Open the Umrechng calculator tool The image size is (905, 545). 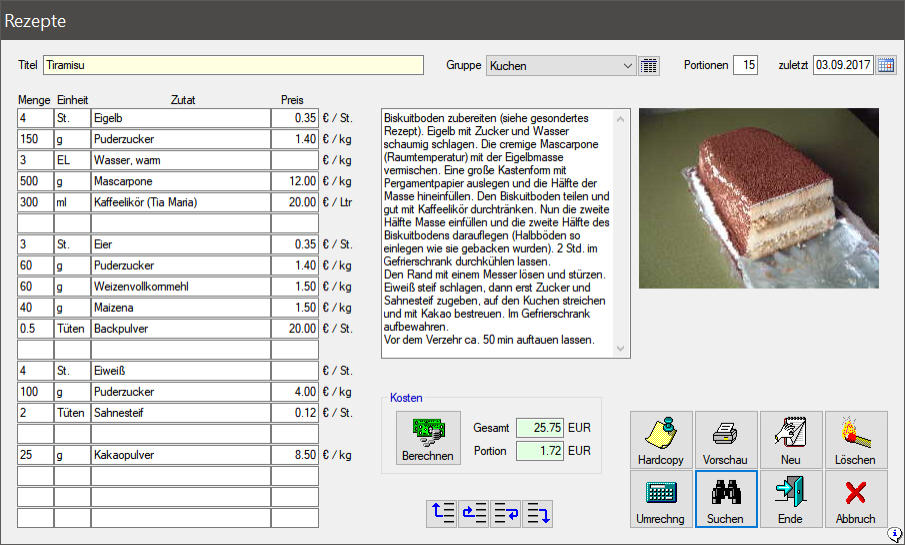click(x=662, y=499)
